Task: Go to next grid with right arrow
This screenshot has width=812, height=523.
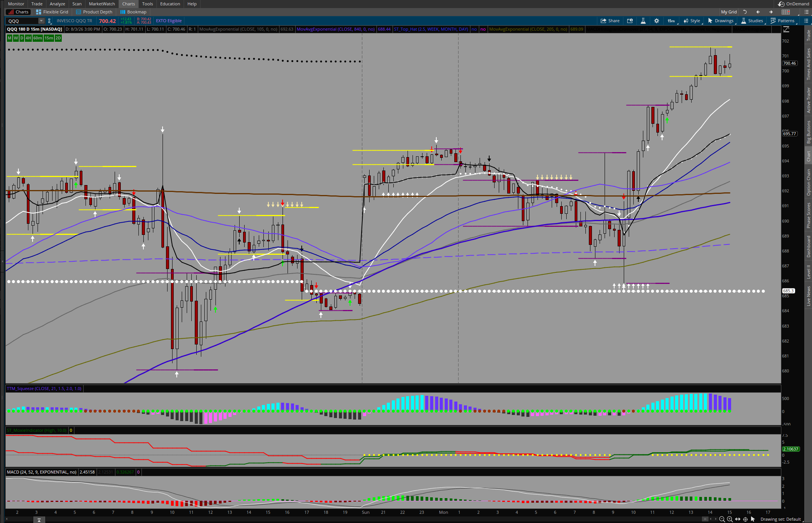Action: (771, 12)
